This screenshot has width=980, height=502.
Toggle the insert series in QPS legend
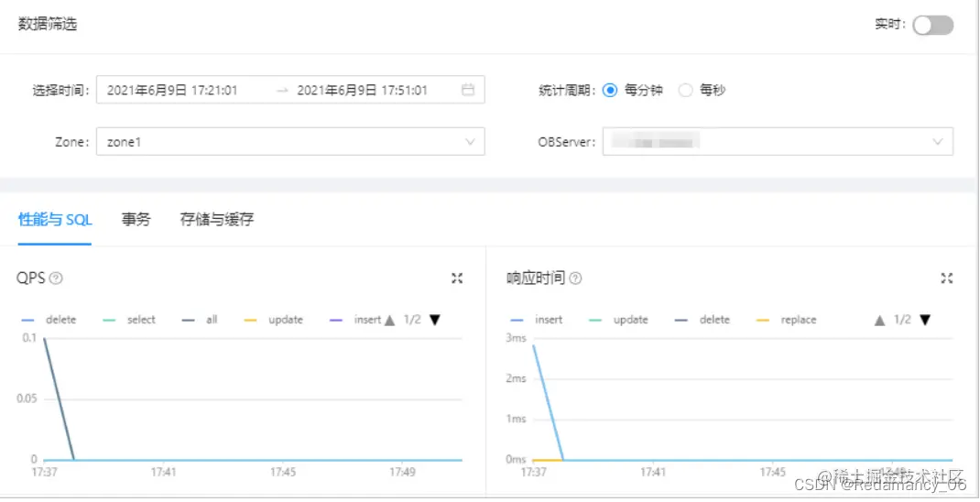point(355,320)
